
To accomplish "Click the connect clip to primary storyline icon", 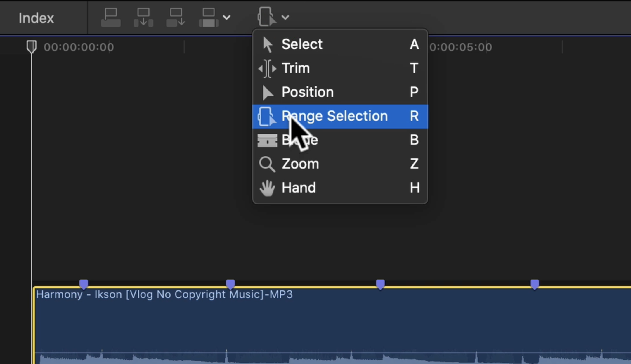I will coord(111,18).
